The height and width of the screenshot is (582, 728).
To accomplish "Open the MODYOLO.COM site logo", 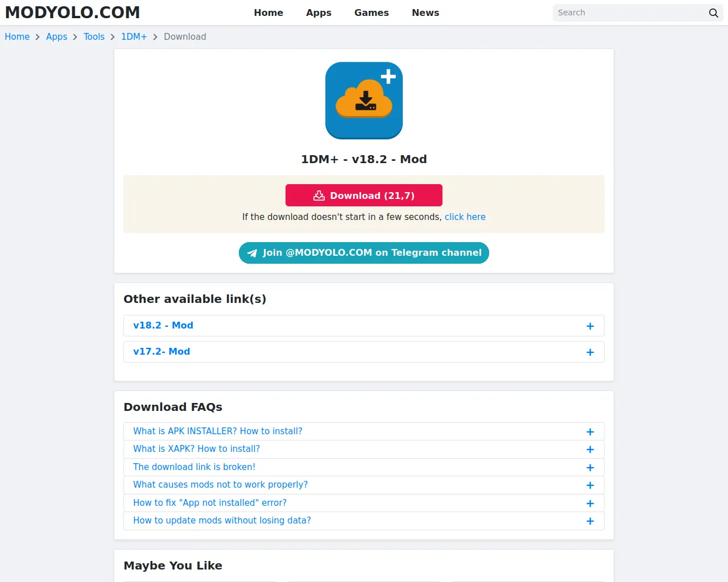I will click(x=72, y=13).
